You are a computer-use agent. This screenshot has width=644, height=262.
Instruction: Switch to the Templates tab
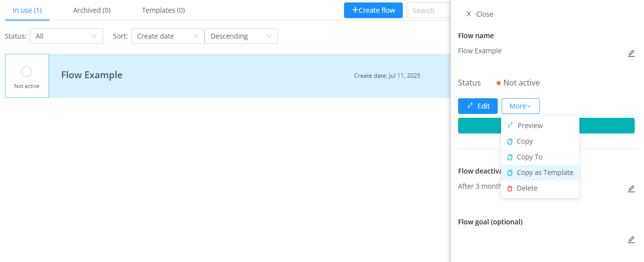click(163, 10)
